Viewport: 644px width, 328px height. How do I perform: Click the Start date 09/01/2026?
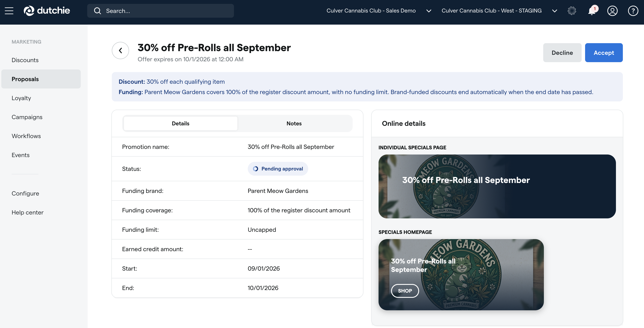pyautogui.click(x=264, y=268)
